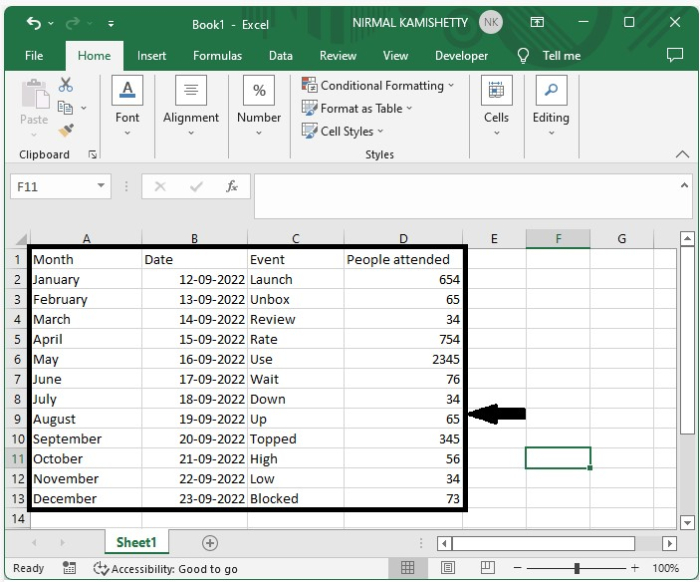Image resolution: width=700 pixels, height=582 pixels.
Task: Click the vertical scrollbar down arrow
Action: (687, 522)
